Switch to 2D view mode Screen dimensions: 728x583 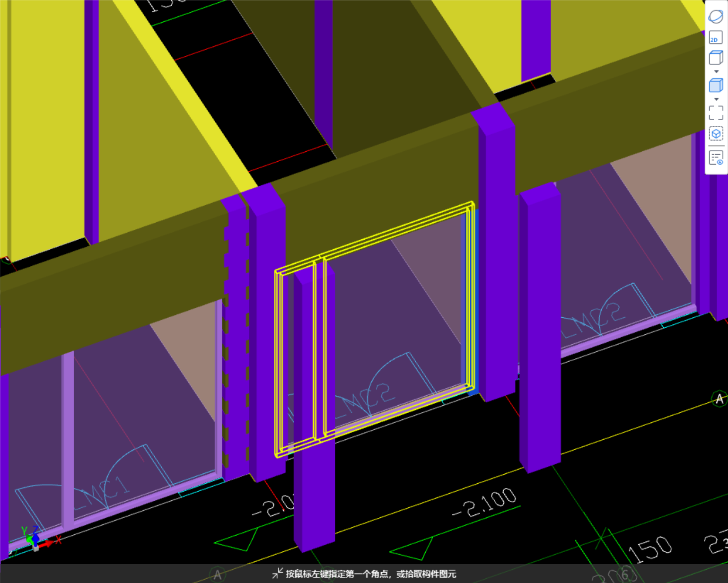click(x=716, y=38)
